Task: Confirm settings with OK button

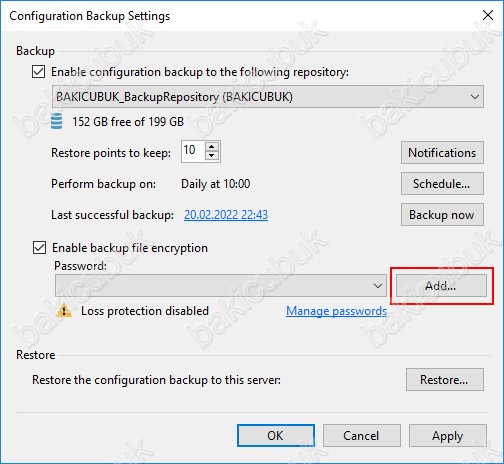Action: [276, 436]
